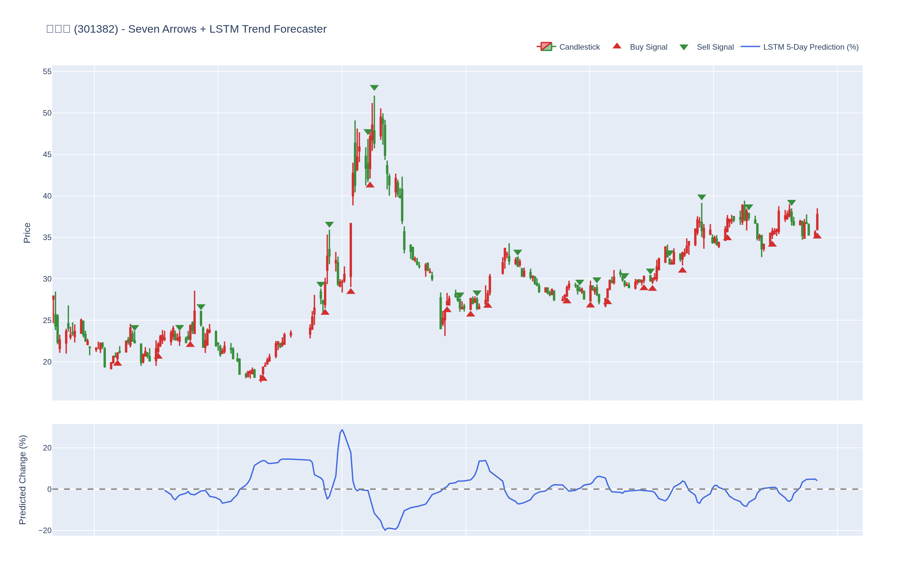The height and width of the screenshot is (588, 915).
Task: Click the topmost sell signal marker above the price peak
Action: pos(374,88)
